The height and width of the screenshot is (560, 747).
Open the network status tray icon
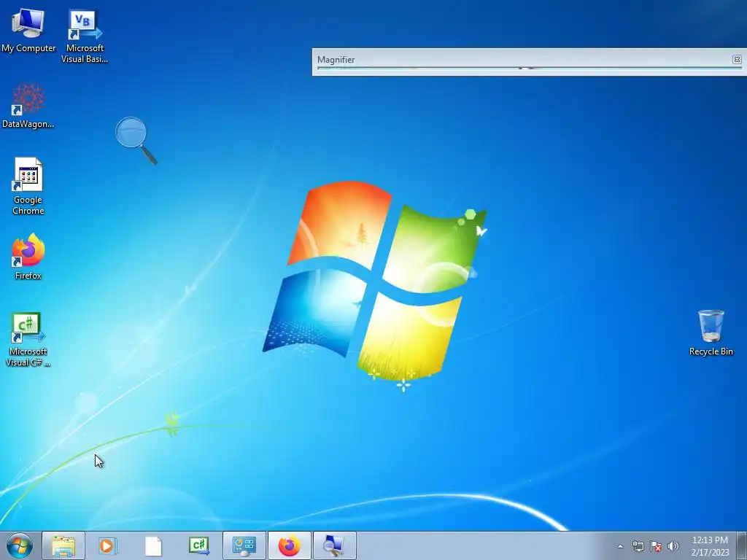tap(638, 546)
